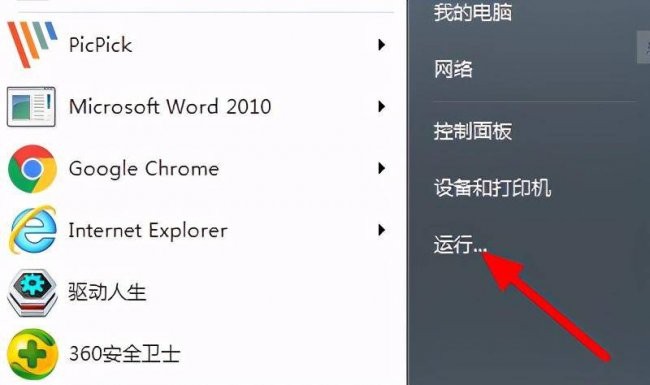650x385 pixels.
Task: Expand the Internet Explorer jump list arrow
Action: click(x=381, y=230)
